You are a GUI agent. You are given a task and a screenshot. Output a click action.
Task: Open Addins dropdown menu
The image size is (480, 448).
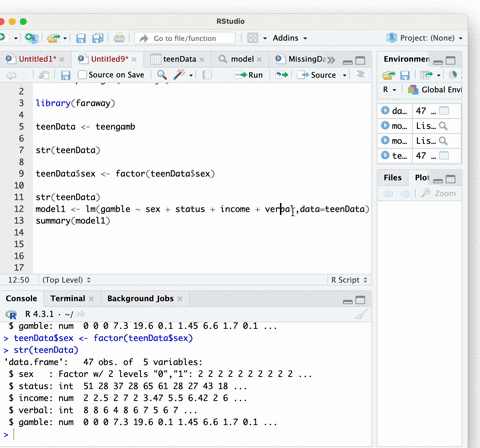[x=289, y=38]
